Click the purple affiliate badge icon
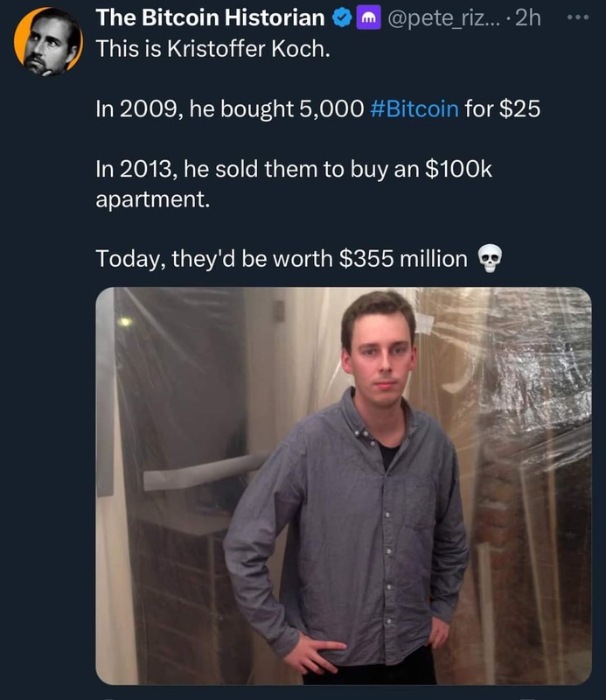The image size is (606, 700). 368,17
